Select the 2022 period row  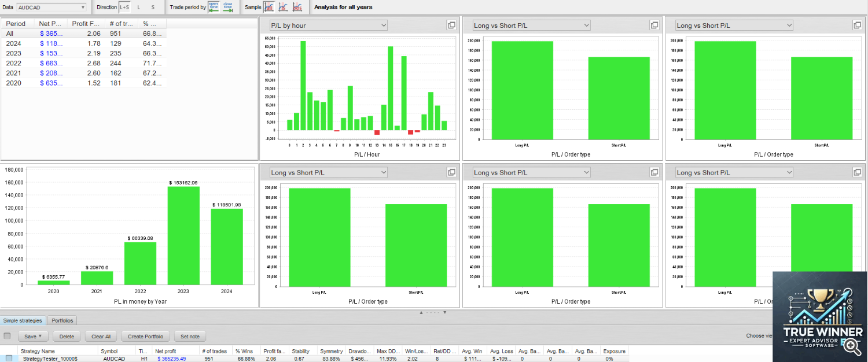coord(16,63)
